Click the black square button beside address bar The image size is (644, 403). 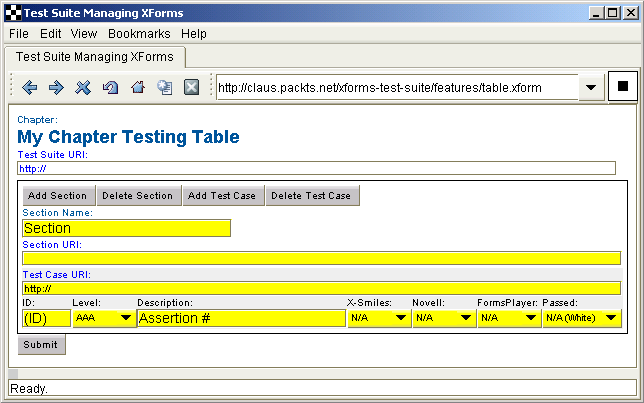coord(622,87)
